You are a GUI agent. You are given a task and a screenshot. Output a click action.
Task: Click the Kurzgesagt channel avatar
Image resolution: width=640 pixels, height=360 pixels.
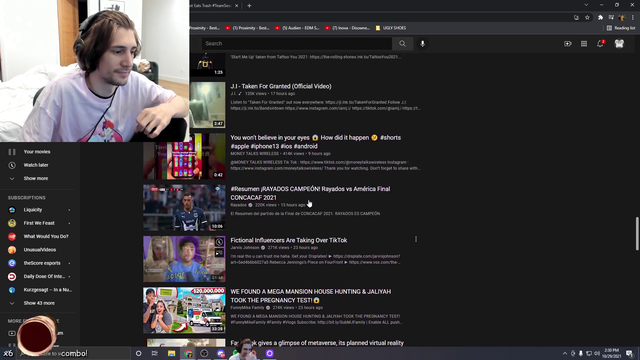[x=12, y=290]
